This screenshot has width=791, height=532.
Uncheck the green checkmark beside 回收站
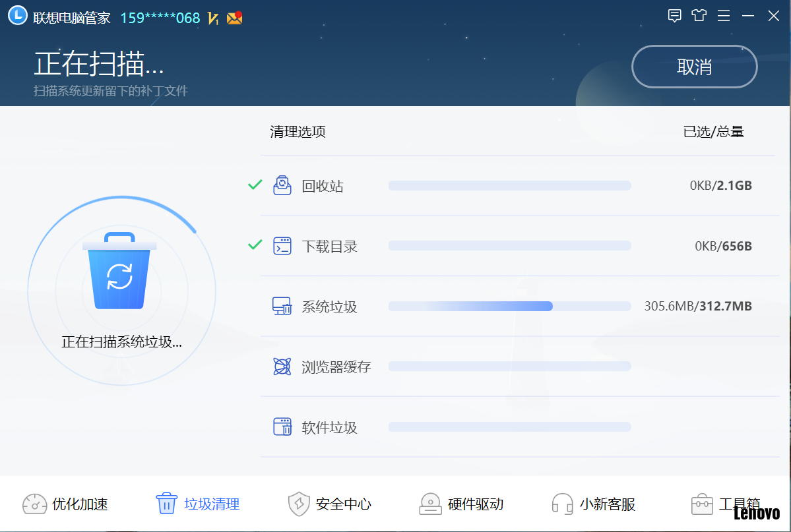click(255, 185)
